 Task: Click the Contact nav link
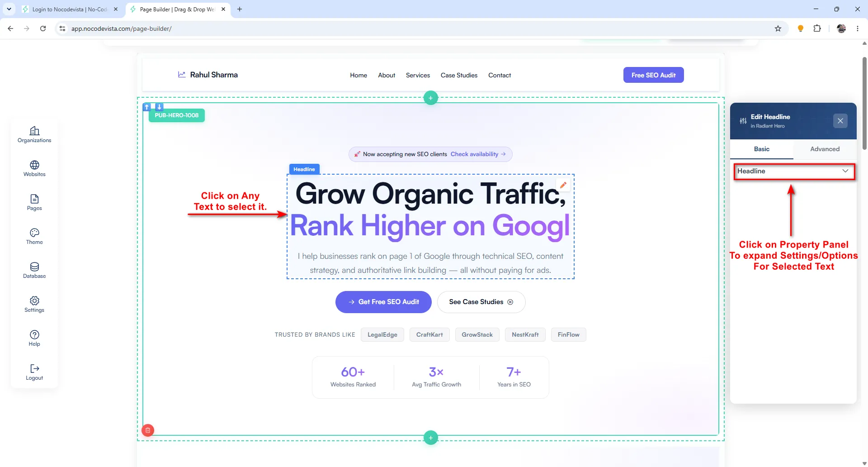500,75
